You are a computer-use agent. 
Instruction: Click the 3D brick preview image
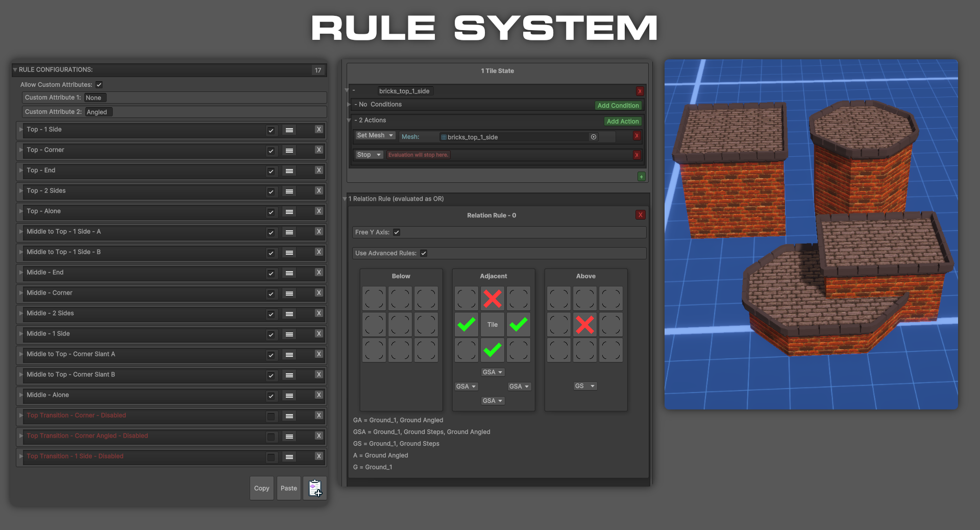tap(811, 234)
